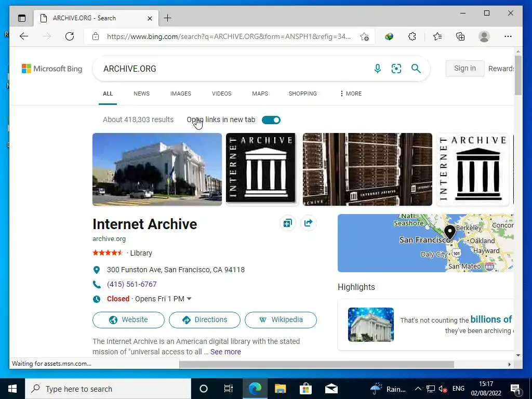Select the ALL results tab

pyautogui.click(x=108, y=94)
